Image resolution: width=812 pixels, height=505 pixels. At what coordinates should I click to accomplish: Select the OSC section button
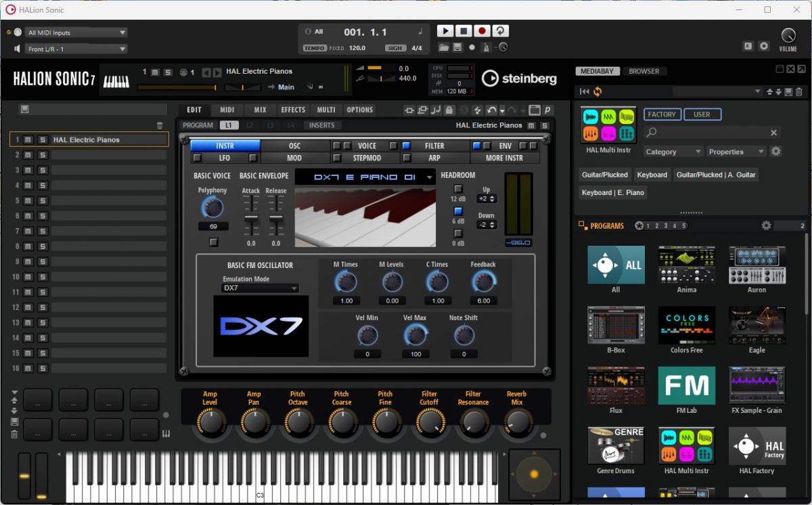point(295,146)
